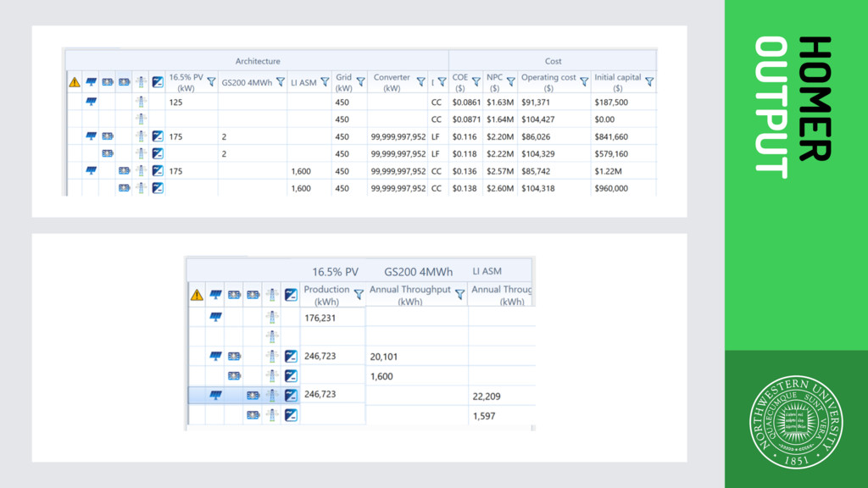Click the Northwestern University seal
This screenshot has width=868, height=488.
pos(796,422)
